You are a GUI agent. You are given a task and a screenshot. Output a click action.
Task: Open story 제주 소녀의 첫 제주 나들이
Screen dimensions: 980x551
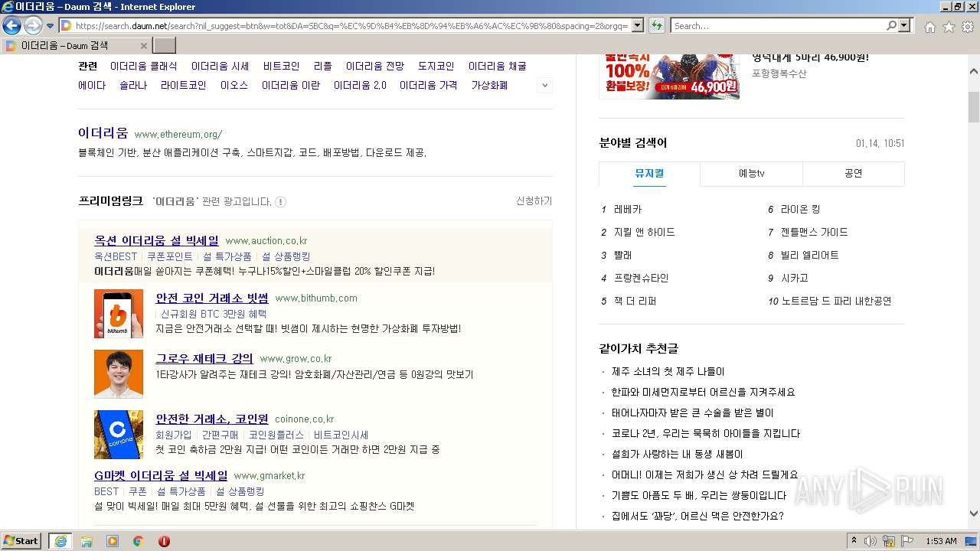point(668,371)
